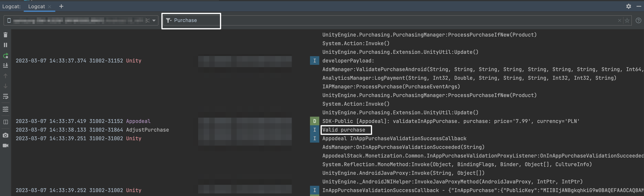Click the 'Valid purchase' log message

[x=343, y=130]
